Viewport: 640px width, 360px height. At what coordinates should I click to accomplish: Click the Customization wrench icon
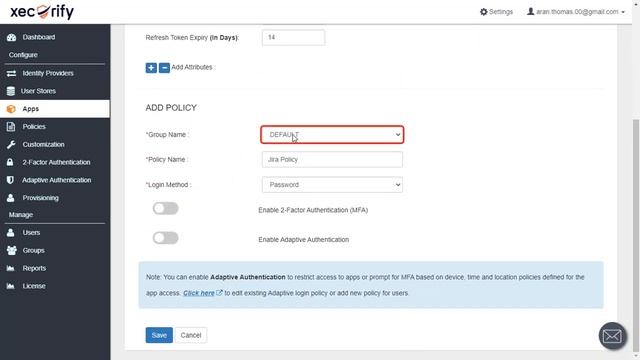pyautogui.click(x=11, y=144)
